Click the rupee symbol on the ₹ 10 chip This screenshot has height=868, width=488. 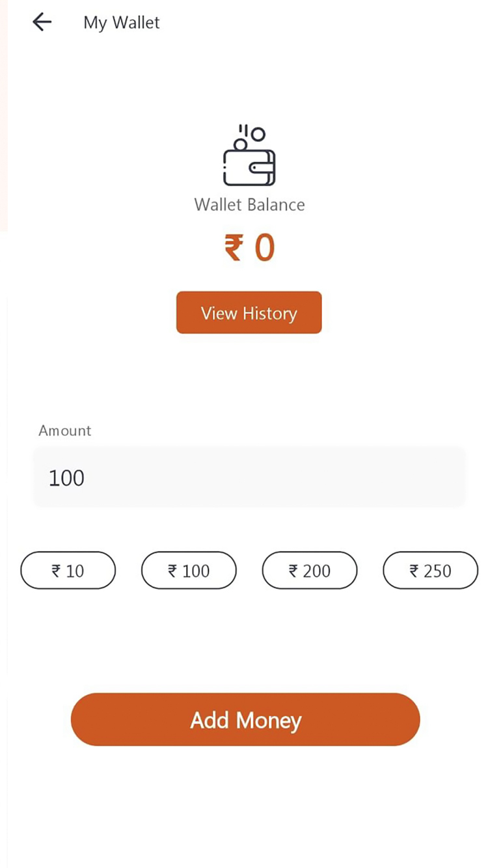click(x=56, y=571)
